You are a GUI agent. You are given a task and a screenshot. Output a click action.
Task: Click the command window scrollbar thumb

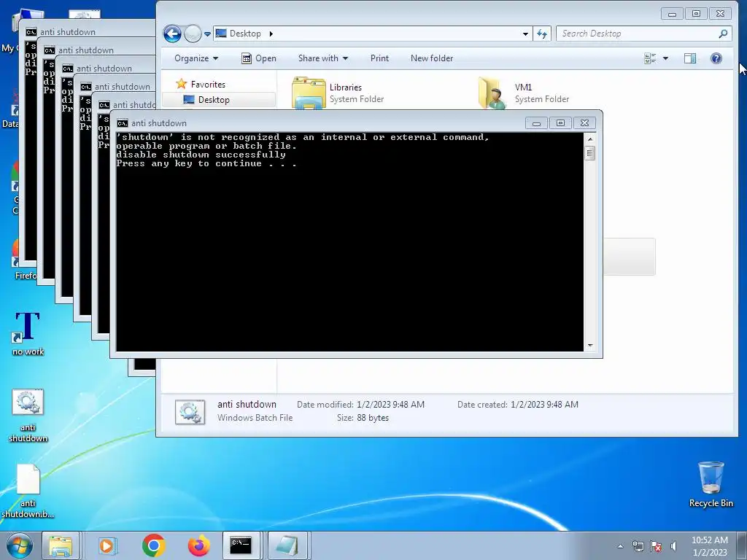tap(589, 153)
